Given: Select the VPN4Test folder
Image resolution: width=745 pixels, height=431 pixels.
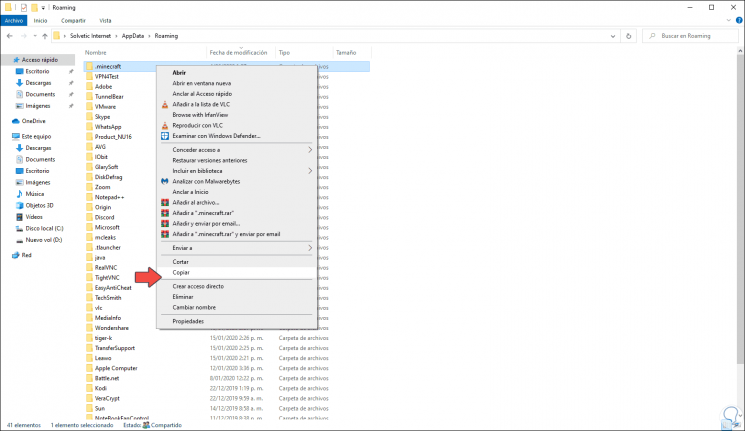Looking at the screenshot, I should (106, 77).
